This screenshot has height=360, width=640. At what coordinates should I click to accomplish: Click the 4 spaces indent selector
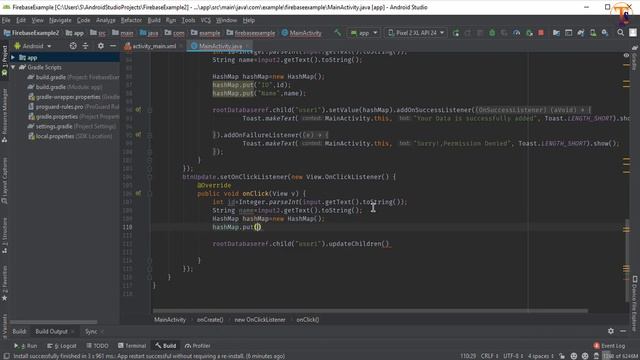tap(541, 356)
